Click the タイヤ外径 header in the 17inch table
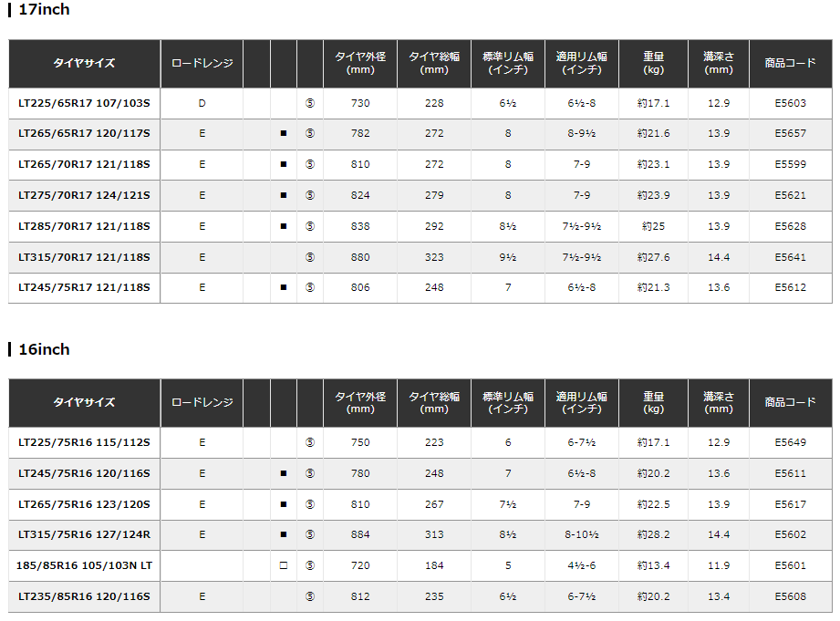Image resolution: width=840 pixels, height=621 pixels. (x=360, y=64)
